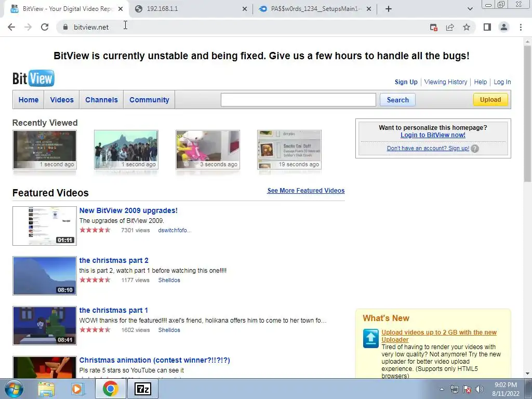
Task: Launch Windows Media Player from taskbar
Action: (x=78, y=389)
